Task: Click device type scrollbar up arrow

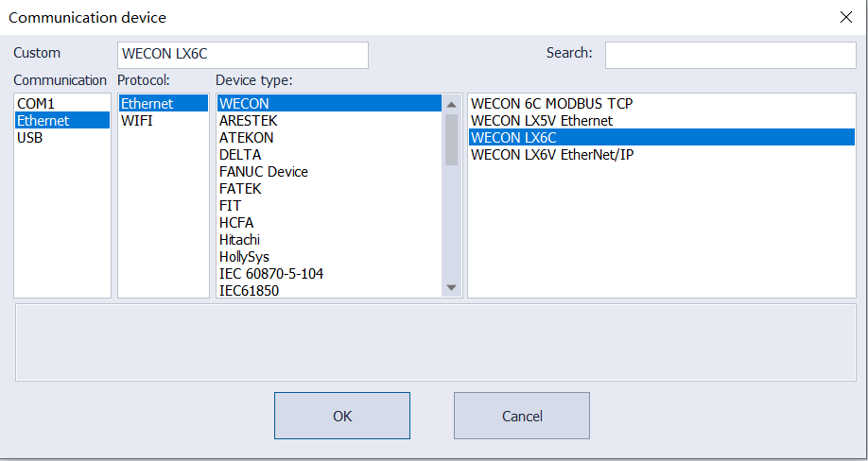Action: pos(451,104)
